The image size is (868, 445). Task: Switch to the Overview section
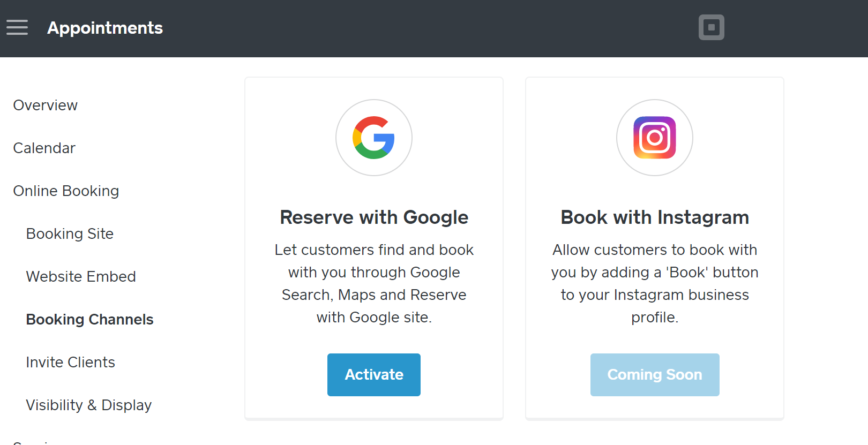coord(45,105)
